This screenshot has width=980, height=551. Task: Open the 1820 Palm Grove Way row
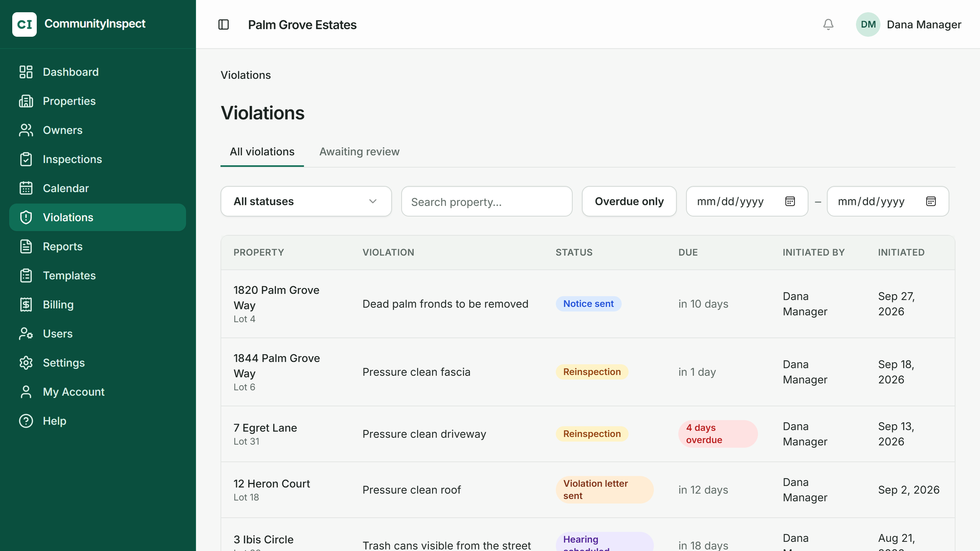pyautogui.click(x=588, y=304)
